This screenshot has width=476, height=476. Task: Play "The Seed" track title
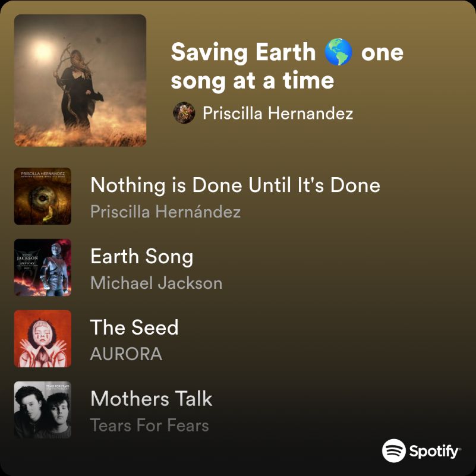click(x=134, y=327)
